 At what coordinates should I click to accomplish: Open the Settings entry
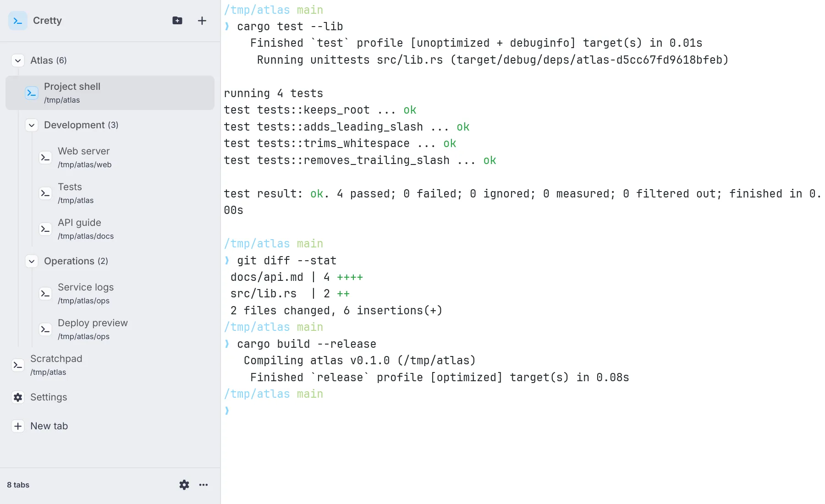point(110,397)
